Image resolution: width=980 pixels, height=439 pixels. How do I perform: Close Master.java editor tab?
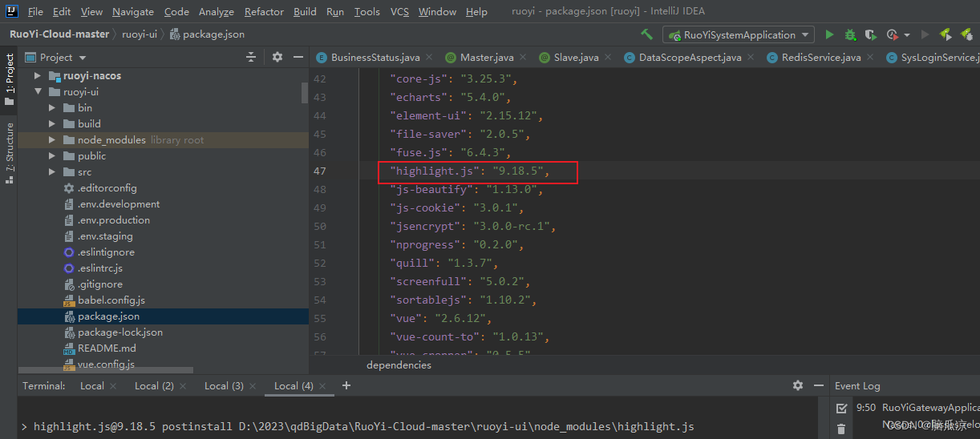pos(523,58)
